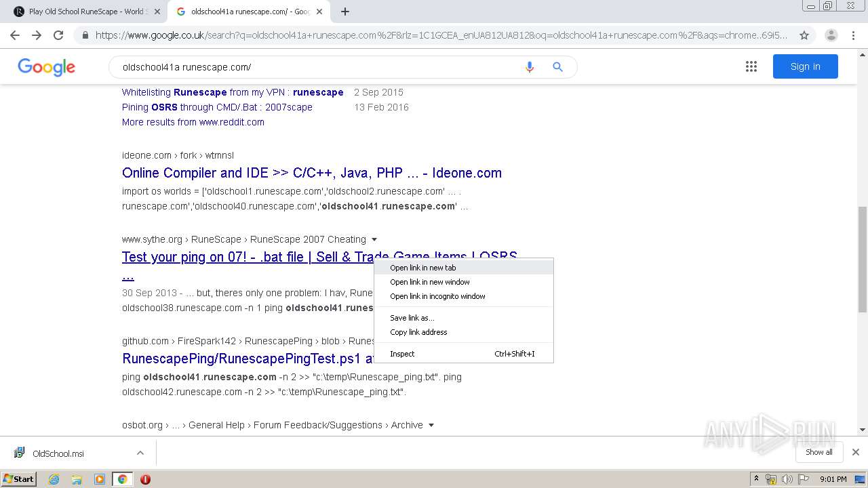This screenshot has width=868, height=488.
Task: Go to the Google homepage via the logo
Action: [x=46, y=66]
